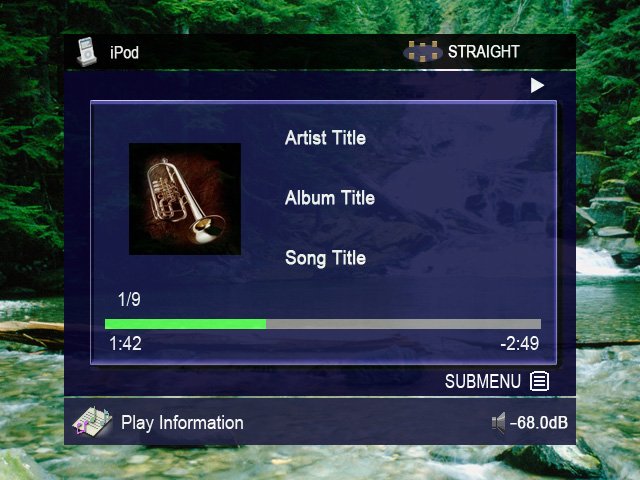Click the surround speaker layout icon
The width and height of the screenshot is (640, 480).
(423, 52)
